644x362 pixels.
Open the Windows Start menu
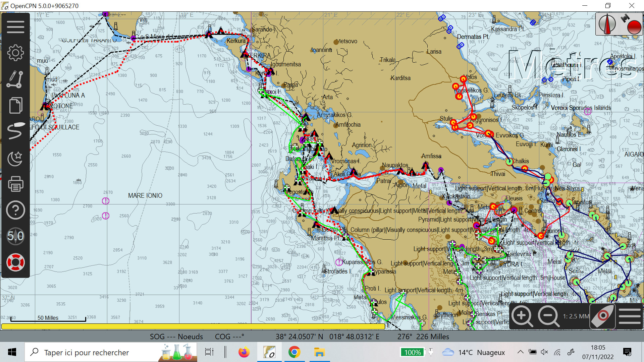click(12, 352)
